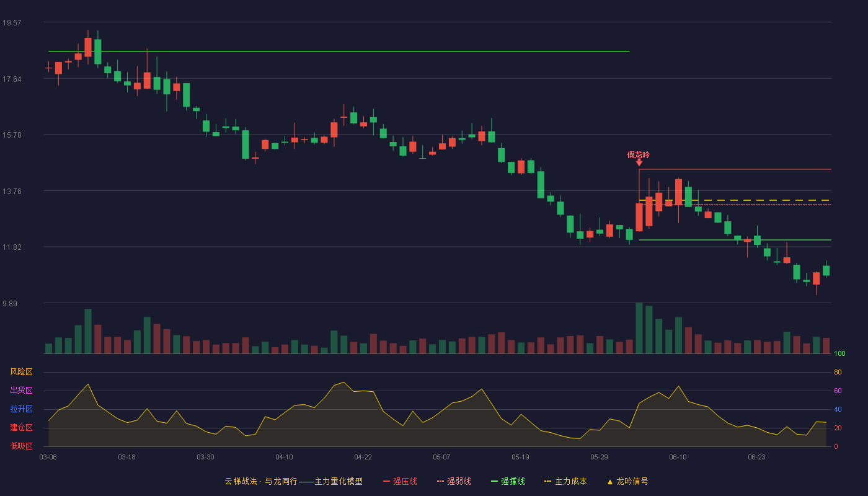Screen dimensions: 868x496
Task: Click the 06-23 date label
Action: click(x=756, y=457)
